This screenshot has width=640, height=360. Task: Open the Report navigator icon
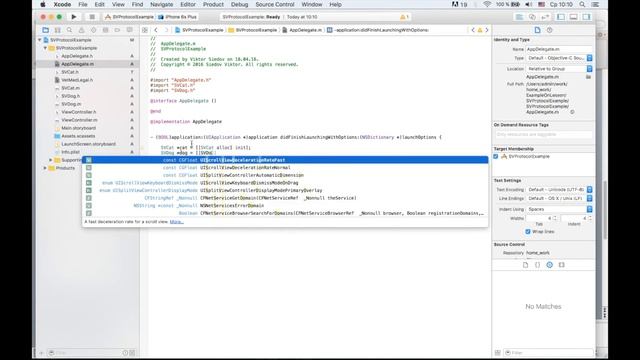[x=129, y=30]
